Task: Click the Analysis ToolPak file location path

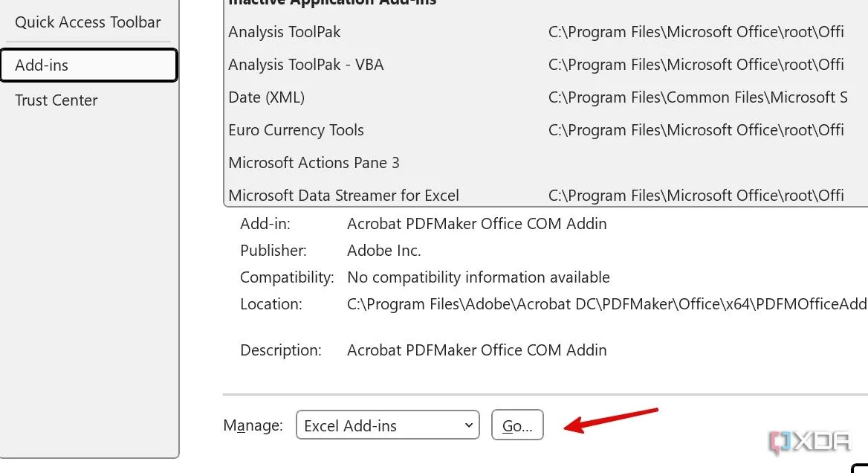Action: pos(696,32)
